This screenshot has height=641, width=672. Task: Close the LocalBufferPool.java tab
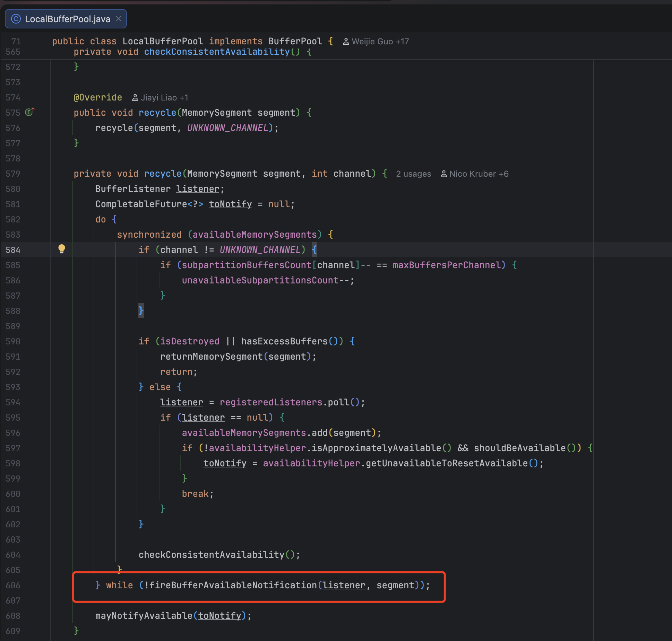(119, 19)
